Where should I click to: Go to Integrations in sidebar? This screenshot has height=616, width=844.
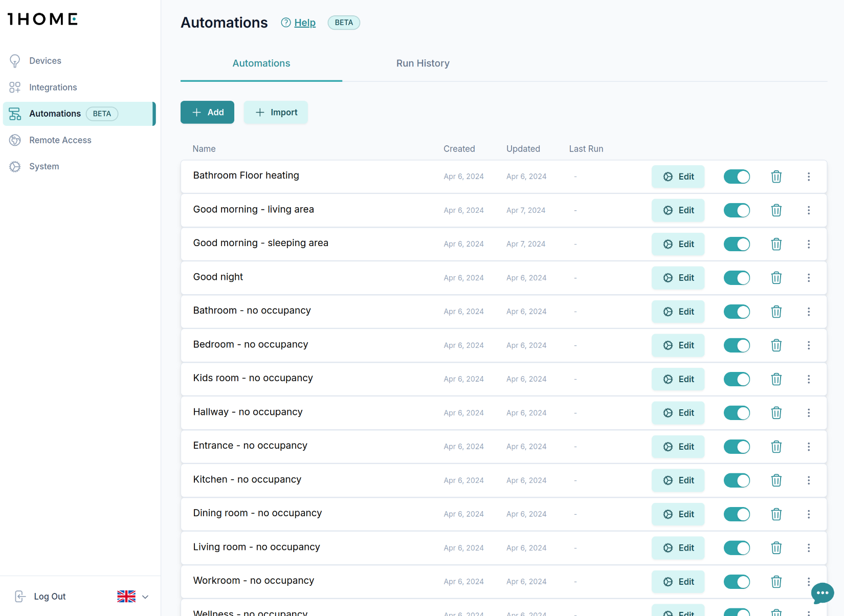pyautogui.click(x=53, y=87)
